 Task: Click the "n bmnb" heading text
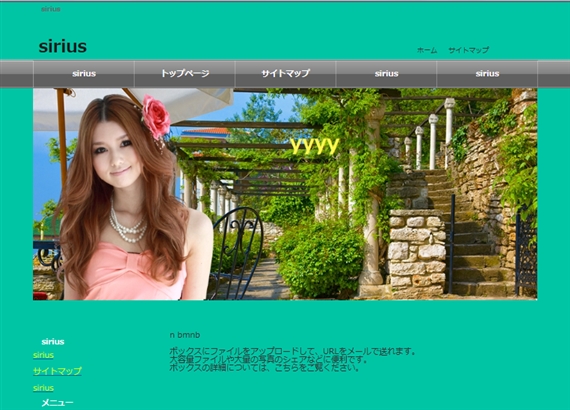click(x=185, y=335)
